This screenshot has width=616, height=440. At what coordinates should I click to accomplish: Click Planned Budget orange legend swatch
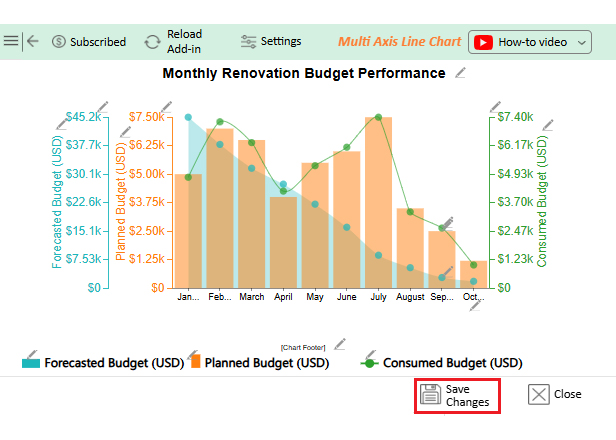pyautogui.click(x=196, y=362)
